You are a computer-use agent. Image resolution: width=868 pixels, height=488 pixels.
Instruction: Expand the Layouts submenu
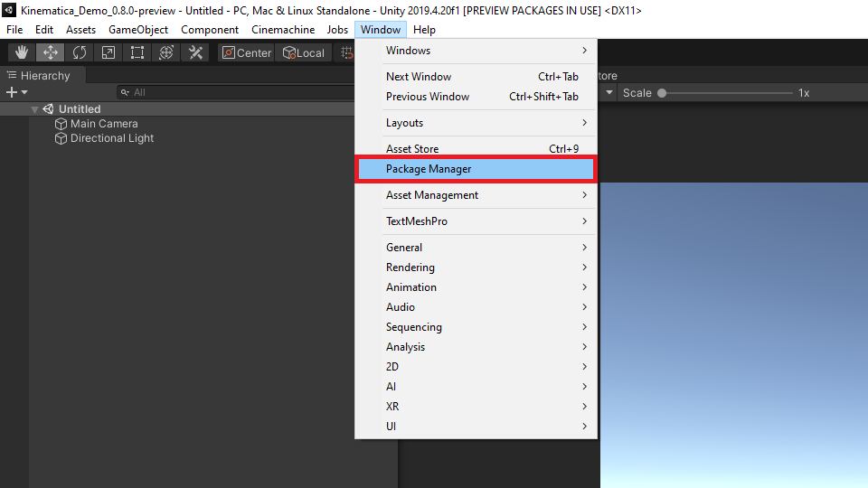(476, 123)
